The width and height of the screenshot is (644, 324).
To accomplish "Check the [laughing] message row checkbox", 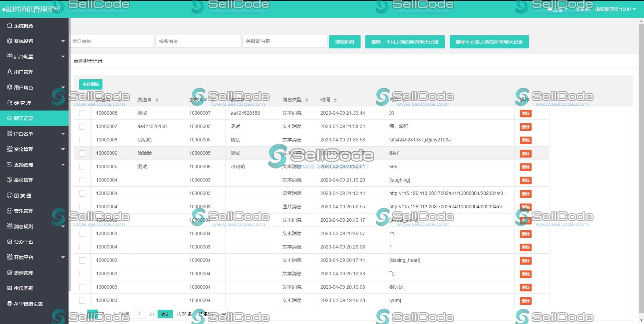I will pos(82,180).
